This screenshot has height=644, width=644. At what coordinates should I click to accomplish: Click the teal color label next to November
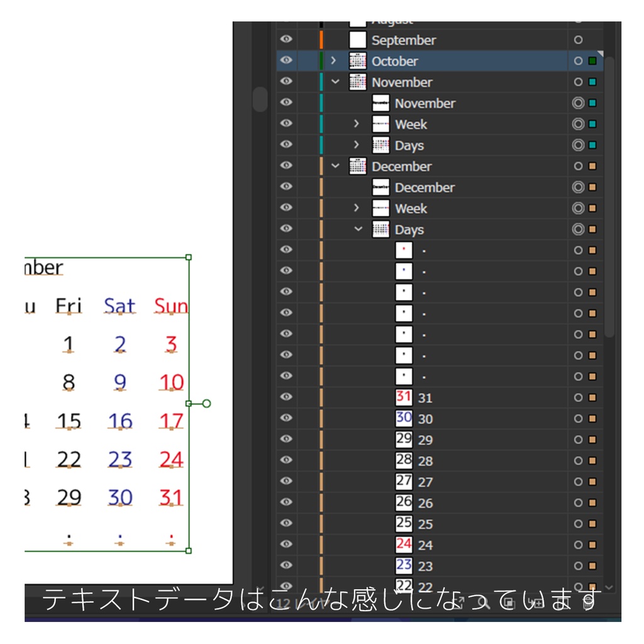(592, 82)
